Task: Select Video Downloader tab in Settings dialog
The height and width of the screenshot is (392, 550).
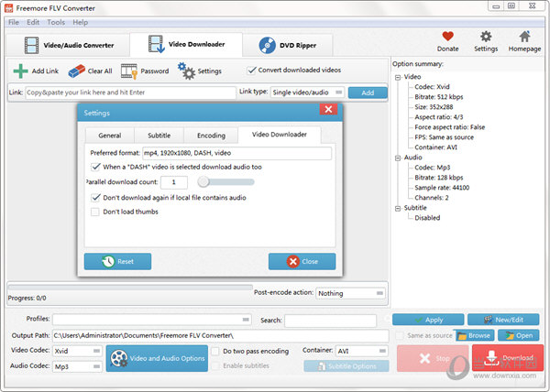Action: (280, 135)
